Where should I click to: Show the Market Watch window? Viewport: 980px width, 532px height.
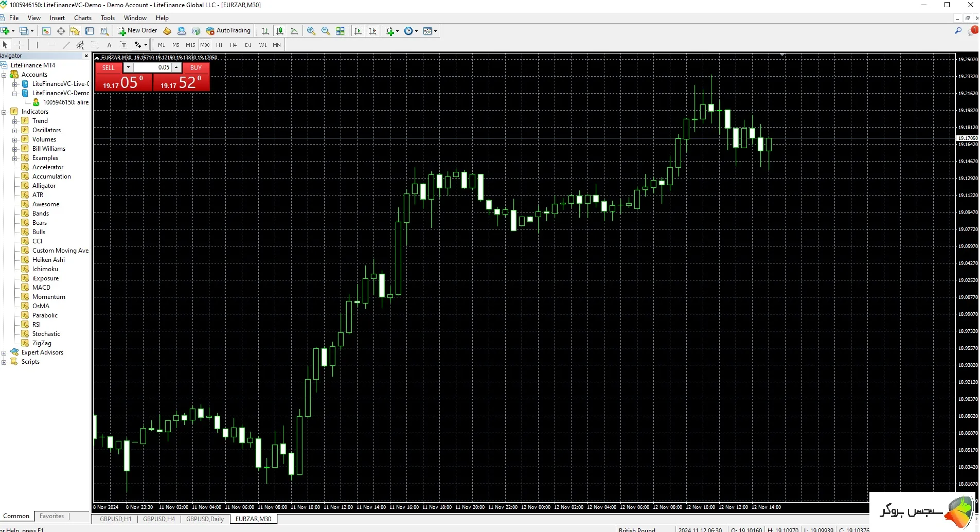pyautogui.click(x=46, y=31)
